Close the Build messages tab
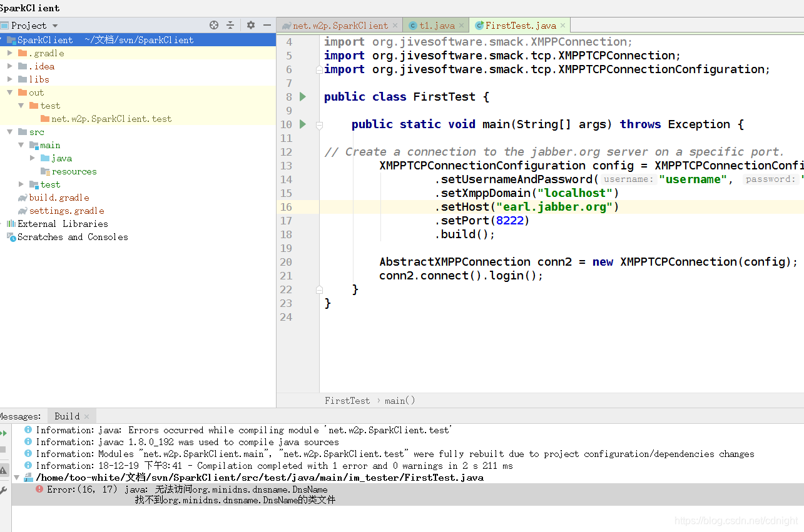This screenshot has width=804, height=532. (x=86, y=416)
